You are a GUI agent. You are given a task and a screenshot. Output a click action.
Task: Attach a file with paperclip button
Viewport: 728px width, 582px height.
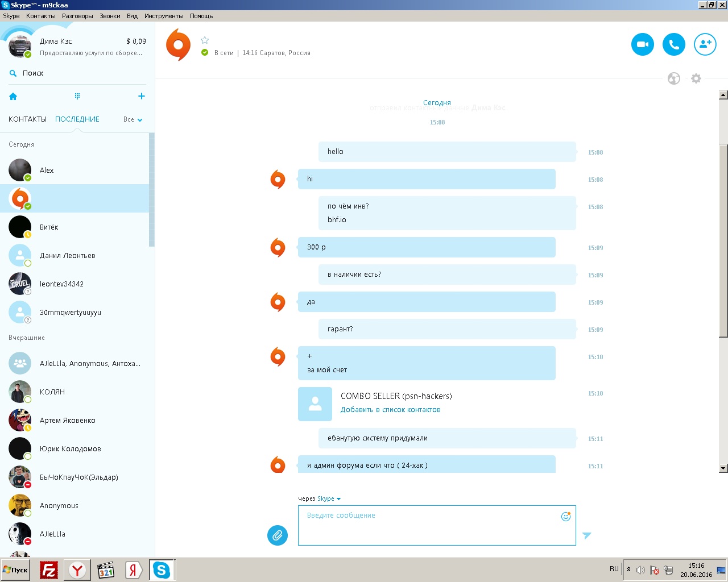tap(278, 535)
